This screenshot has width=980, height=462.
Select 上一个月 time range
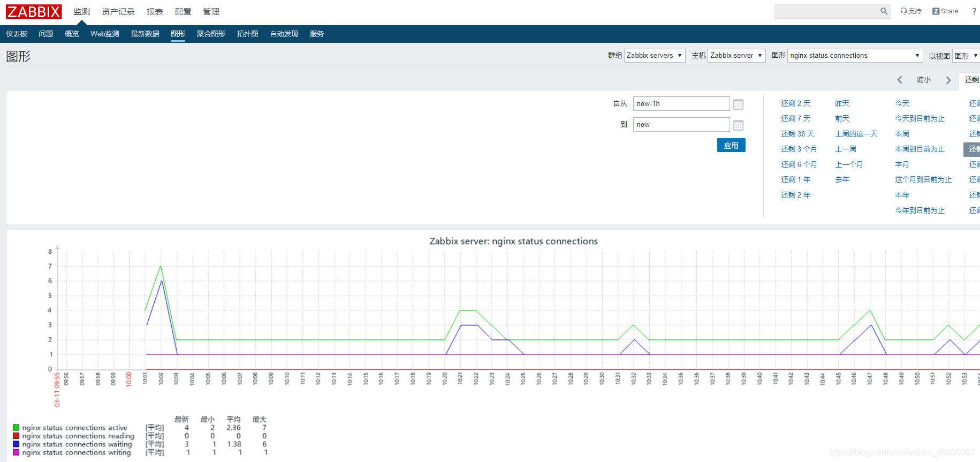849,164
